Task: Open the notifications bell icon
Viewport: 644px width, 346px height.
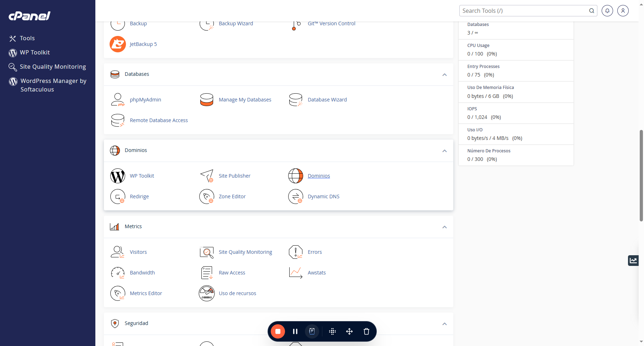Action: click(607, 11)
